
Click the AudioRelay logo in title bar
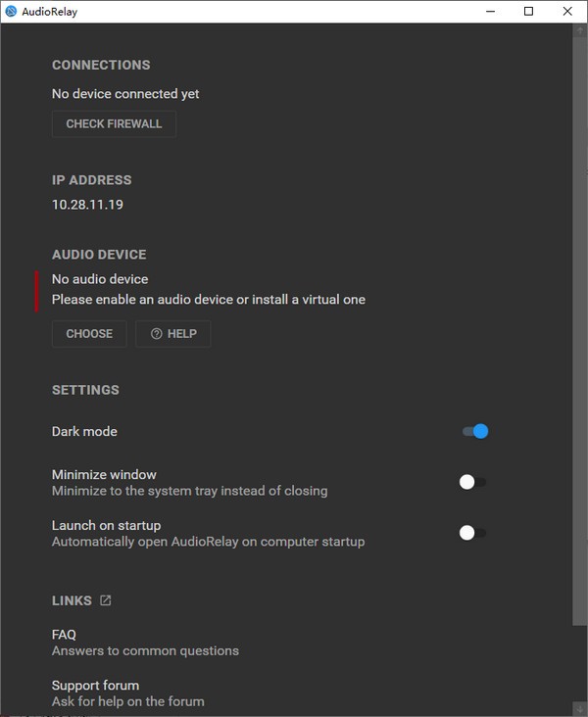tap(11, 12)
